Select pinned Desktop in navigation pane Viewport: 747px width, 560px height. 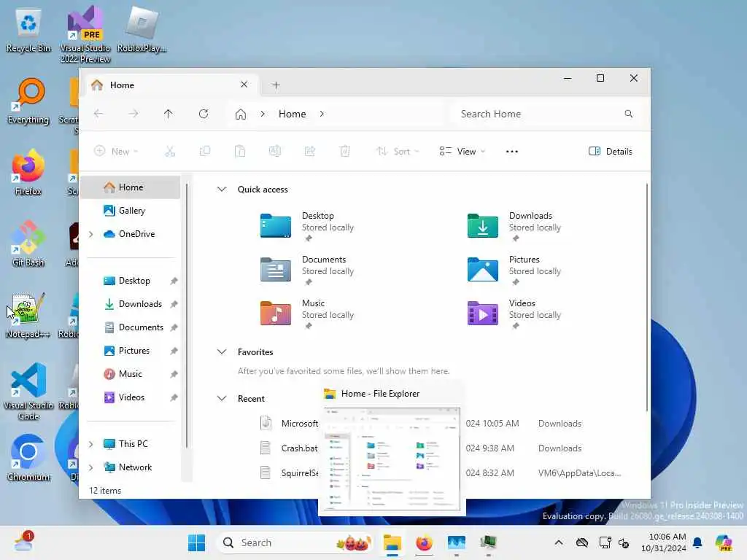(131, 281)
